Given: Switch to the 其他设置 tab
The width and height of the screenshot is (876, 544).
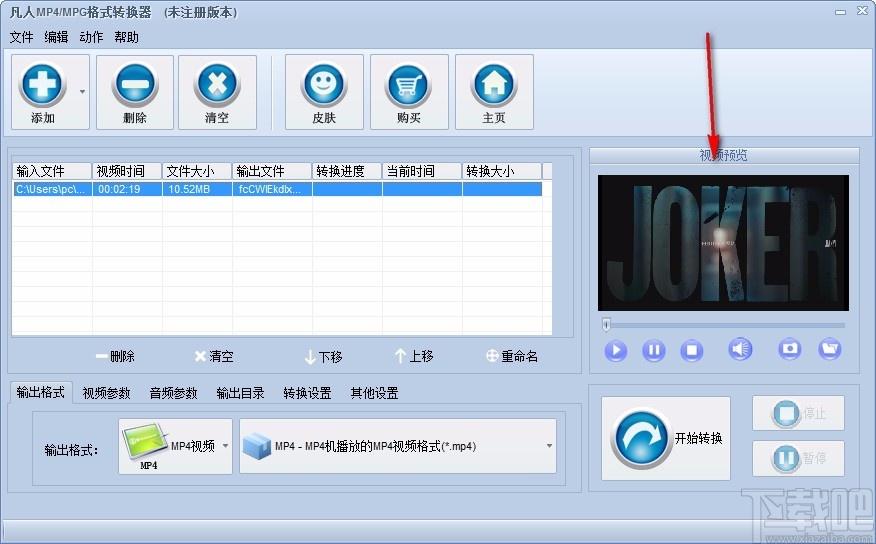Looking at the screenshot, I should click(374, 393).
